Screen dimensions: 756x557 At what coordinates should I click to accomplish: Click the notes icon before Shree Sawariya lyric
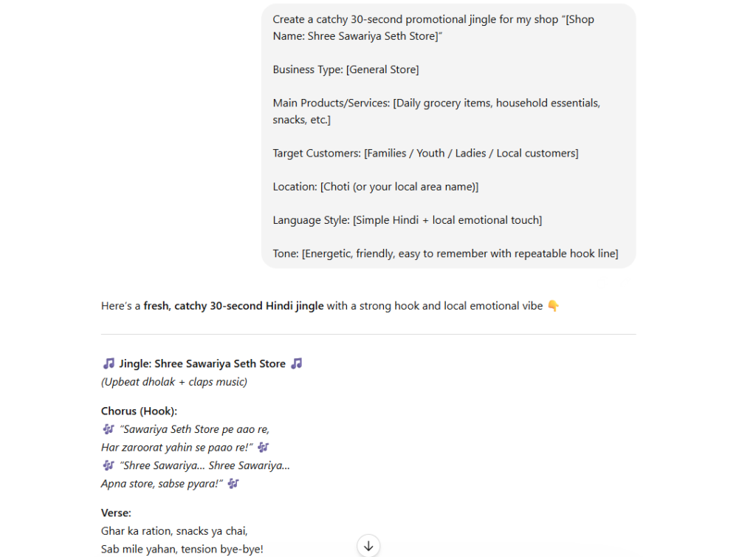pyautogui.click(x=108, y=465)
